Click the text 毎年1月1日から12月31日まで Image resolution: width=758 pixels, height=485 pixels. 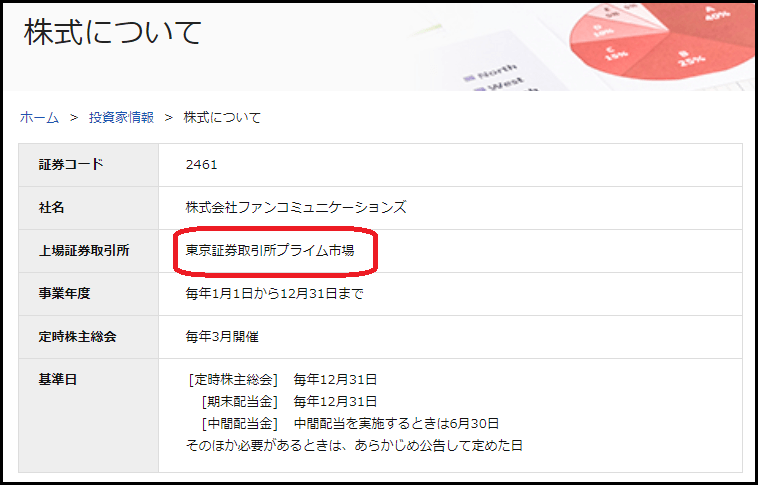click(x=275, y=294)
